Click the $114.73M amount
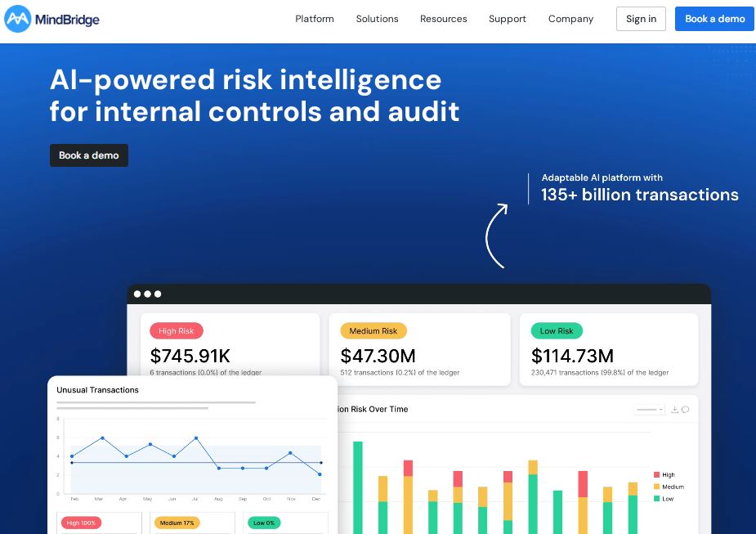756x534 pixels. pyautogui.click(x=572, y=356)
